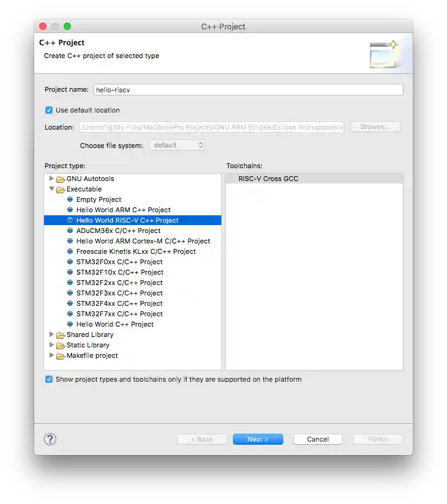Expand the Shared Library tree node
This screenshot has width=447, height=504.
click(x=51, y=335)
